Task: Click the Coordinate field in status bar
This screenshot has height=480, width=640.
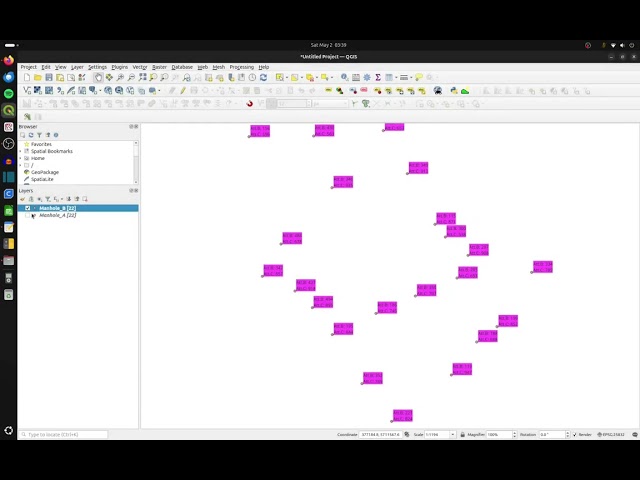Action: (380, 435)
